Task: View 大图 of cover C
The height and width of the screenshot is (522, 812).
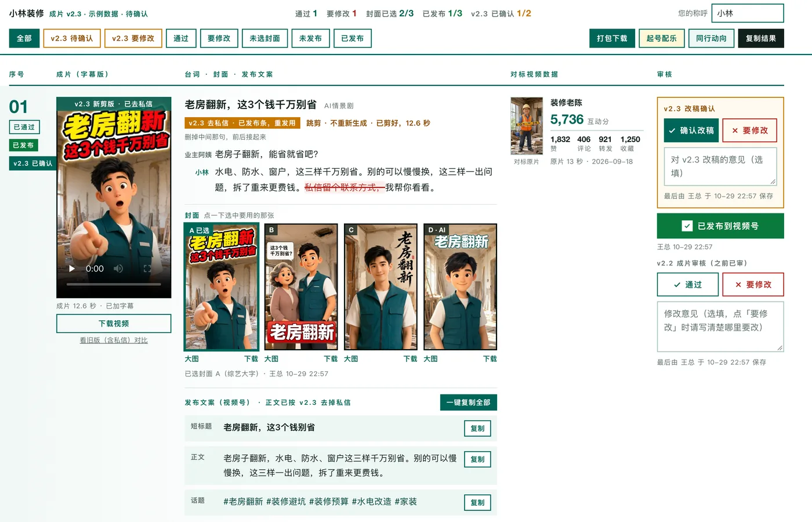Action: tap(351, 359)
